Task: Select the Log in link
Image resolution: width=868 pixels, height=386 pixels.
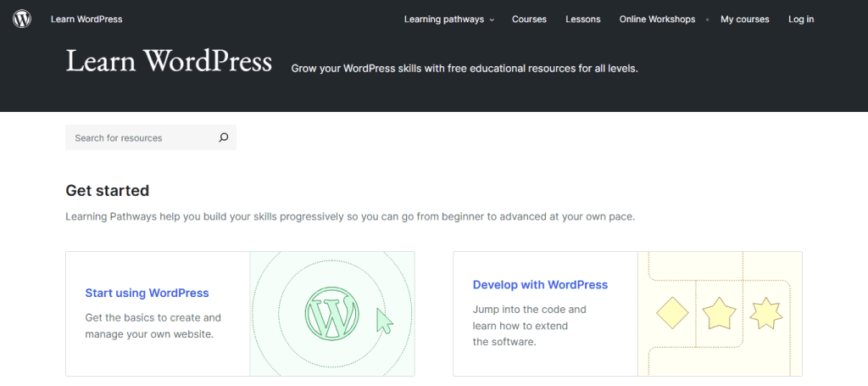Action: click(x=801, y=20)
